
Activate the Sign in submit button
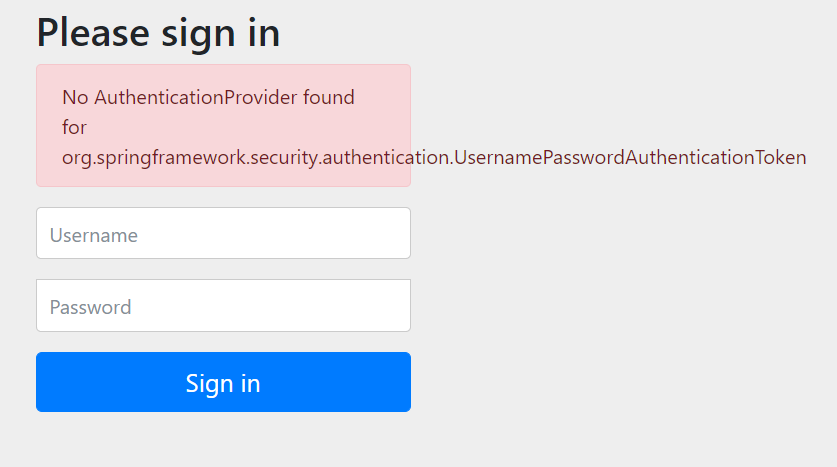pos(223,382)
